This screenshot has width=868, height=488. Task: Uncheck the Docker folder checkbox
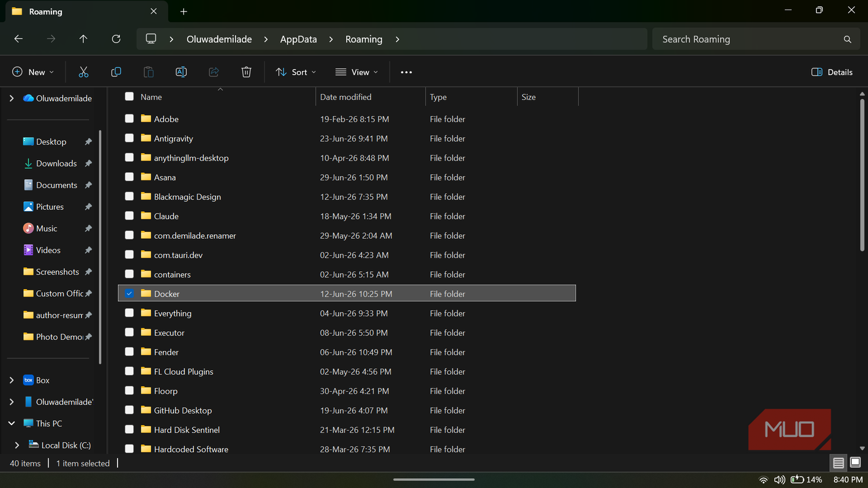129,294
